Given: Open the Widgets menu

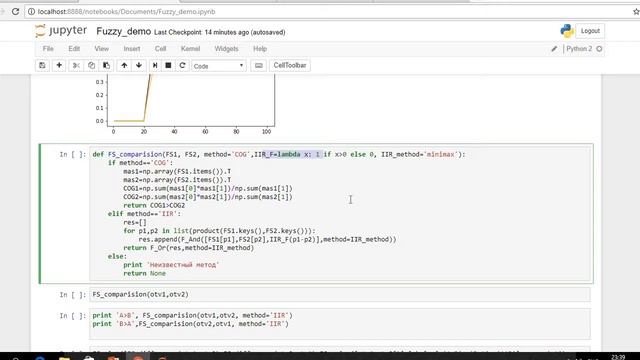Looking at the screenshot, I should point(227,49).
